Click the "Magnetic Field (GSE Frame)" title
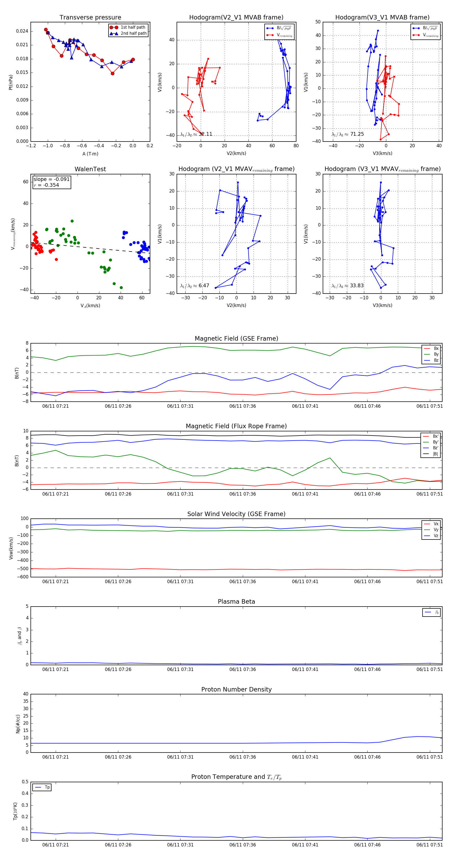Screen dimensions: 473x868 pyautogui.click(x=236, y=339)
